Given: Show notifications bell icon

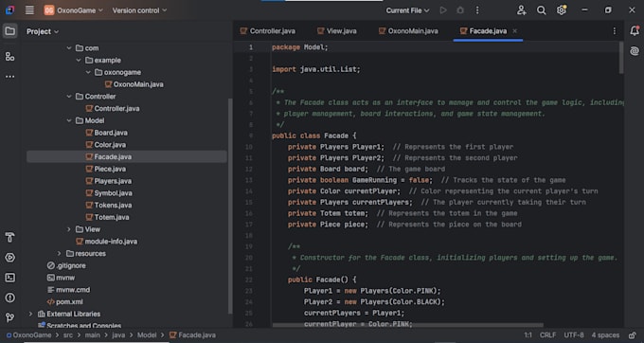Looking at the screenshot, I should (635, 31).
